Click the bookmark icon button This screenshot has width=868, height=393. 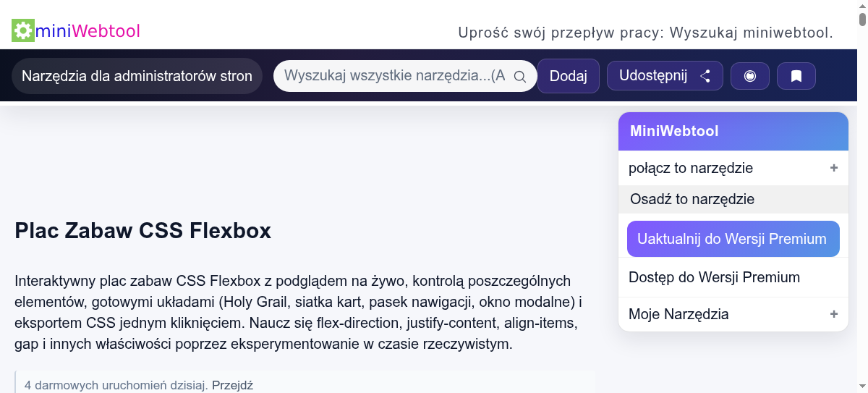click(796, 76)
